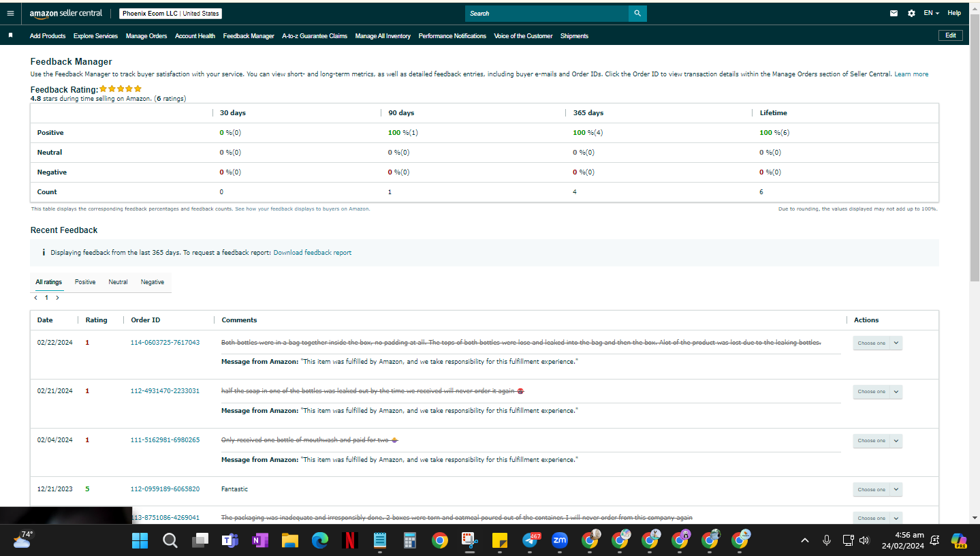Open Zoom from the taskbar
980x556 pixels.
click(560, 541)
